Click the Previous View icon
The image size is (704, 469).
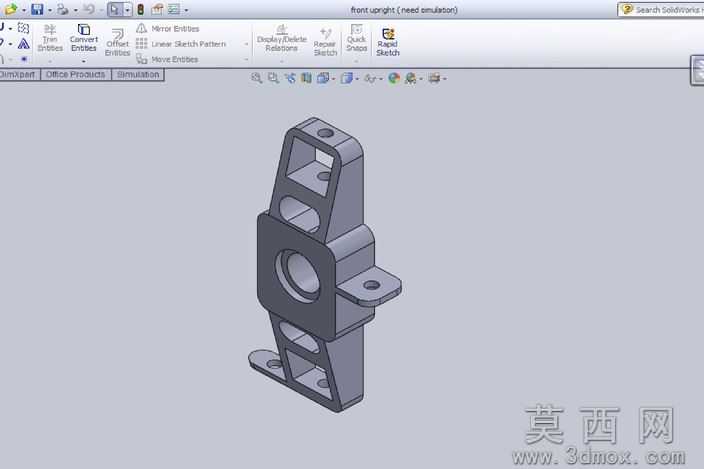click(290, 78)
